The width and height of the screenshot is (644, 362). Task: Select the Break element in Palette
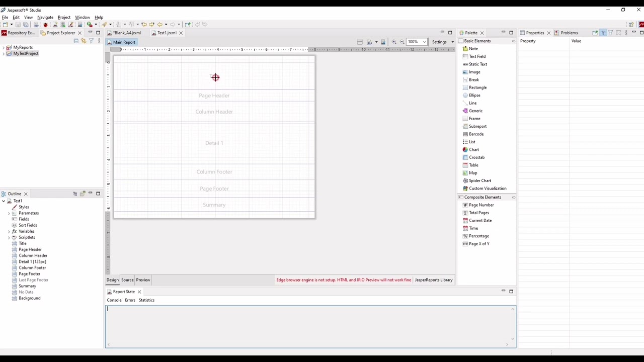[470, 80]
